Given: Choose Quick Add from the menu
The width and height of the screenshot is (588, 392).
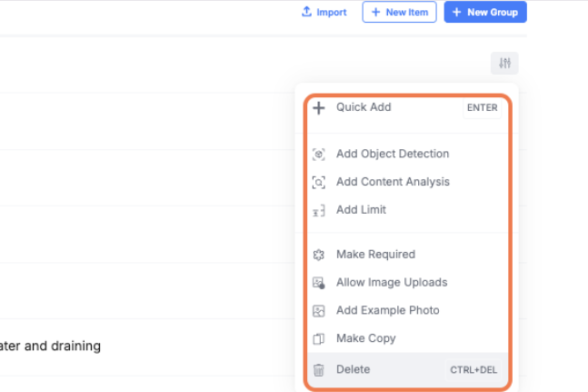Looking at the screenshot, I should click(407, 107).
